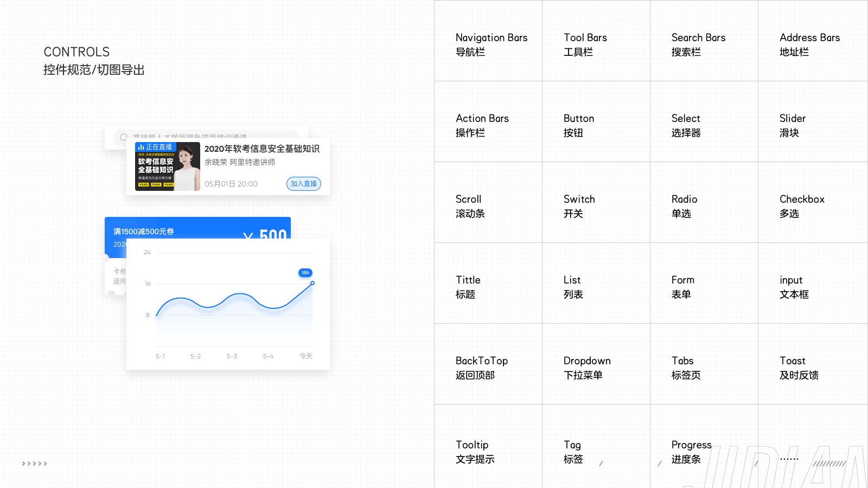This screenshot has width=868, height=488.
Task: Click the course thumbnail with the instructor photo
Action: [x=168, y=166]
